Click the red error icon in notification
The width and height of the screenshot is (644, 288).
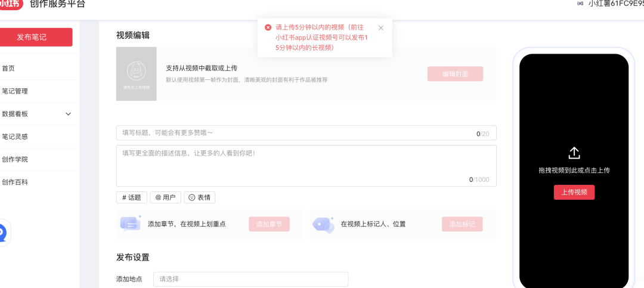[268, 27]
